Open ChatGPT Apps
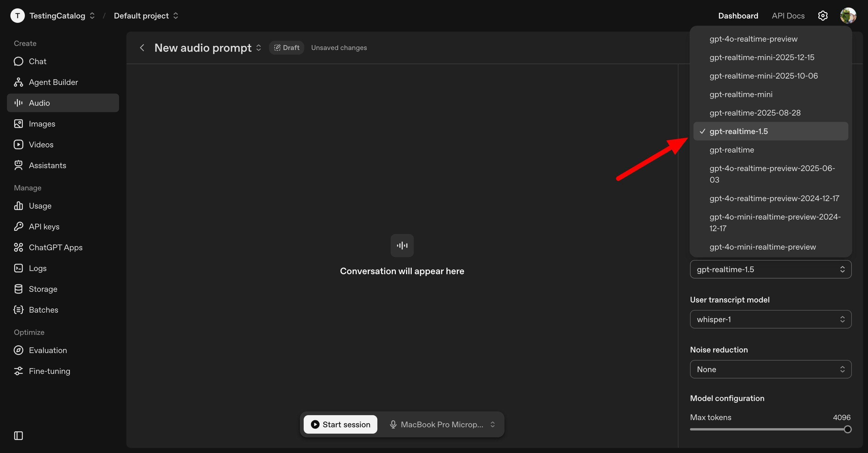 coord(55,247)
